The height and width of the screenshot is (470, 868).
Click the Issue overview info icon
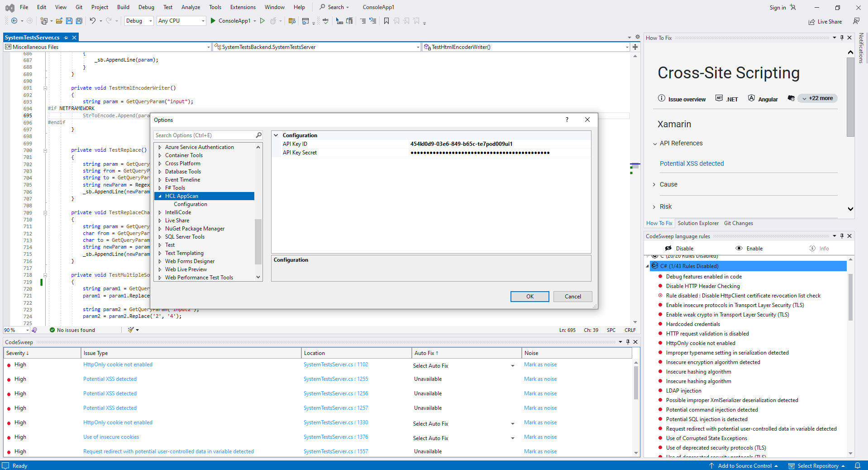tap(662, 98)
